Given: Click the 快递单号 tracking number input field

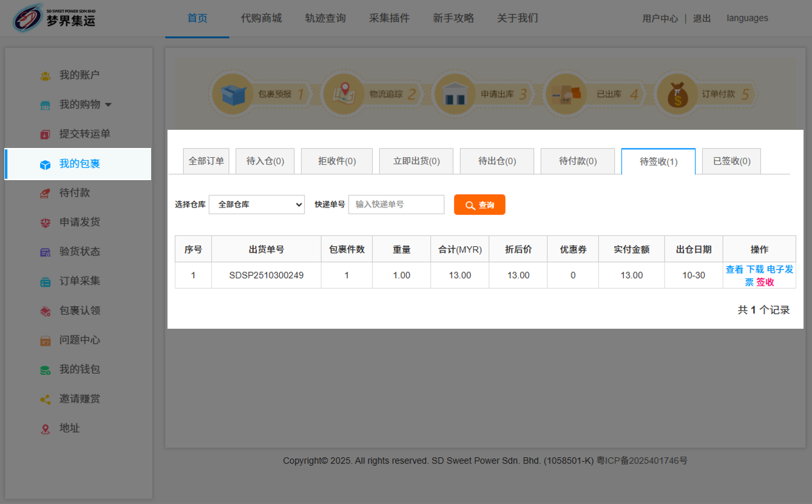Looking at the screenshot, I should click(396, 205).
